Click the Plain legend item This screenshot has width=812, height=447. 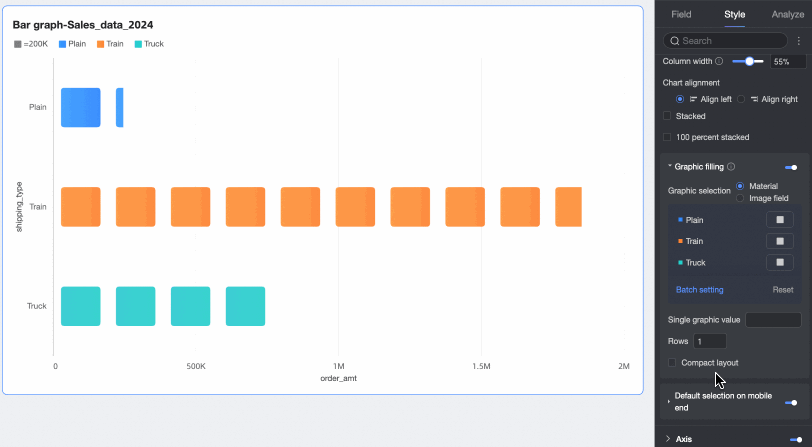pos(72,44)
